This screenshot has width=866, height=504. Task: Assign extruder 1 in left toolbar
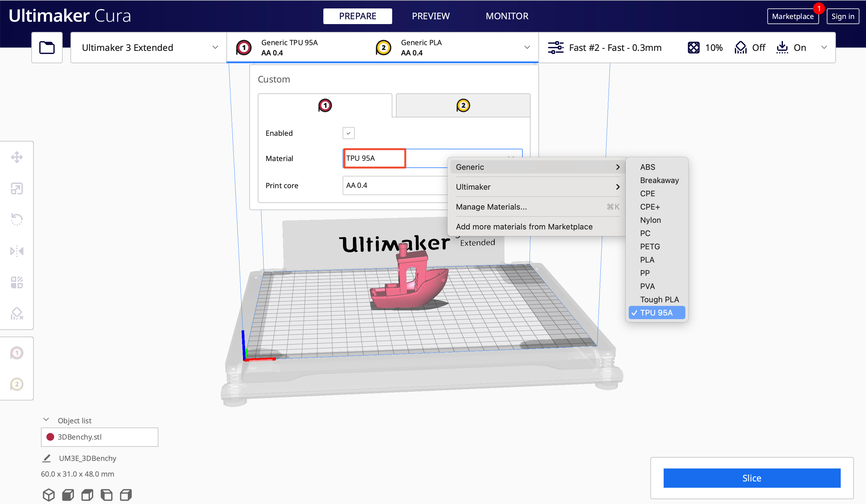point(17,353)
